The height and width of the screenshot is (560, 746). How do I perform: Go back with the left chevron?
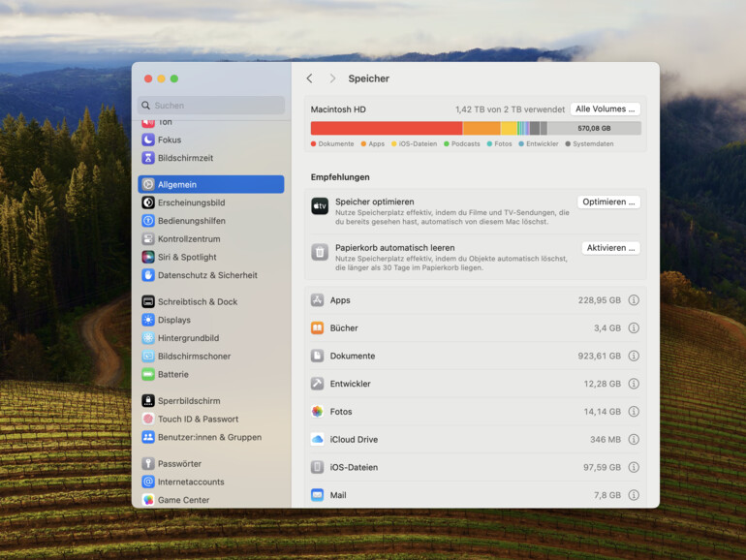[x=310, y=78]
